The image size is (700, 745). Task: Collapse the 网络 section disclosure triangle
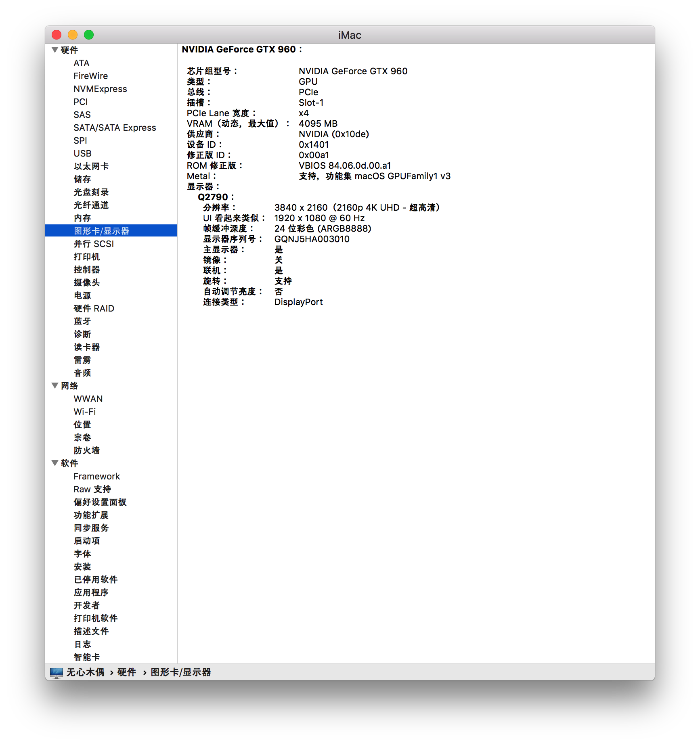coord(55,385)
